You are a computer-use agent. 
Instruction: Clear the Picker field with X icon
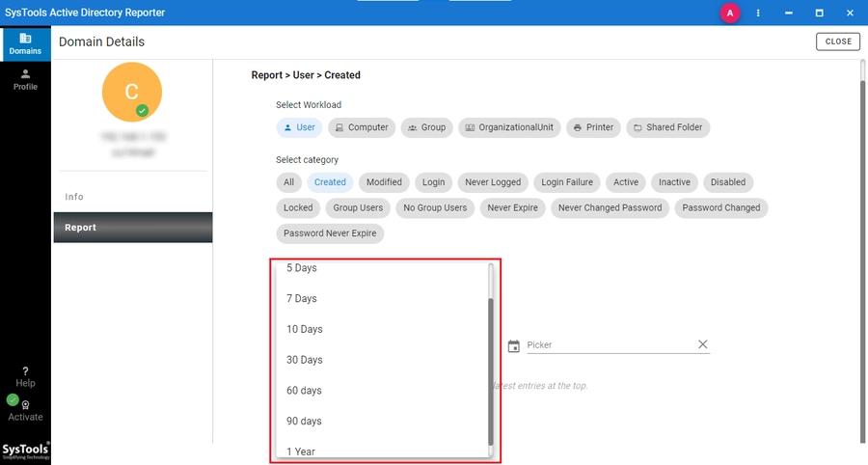[x=702, y=344]
